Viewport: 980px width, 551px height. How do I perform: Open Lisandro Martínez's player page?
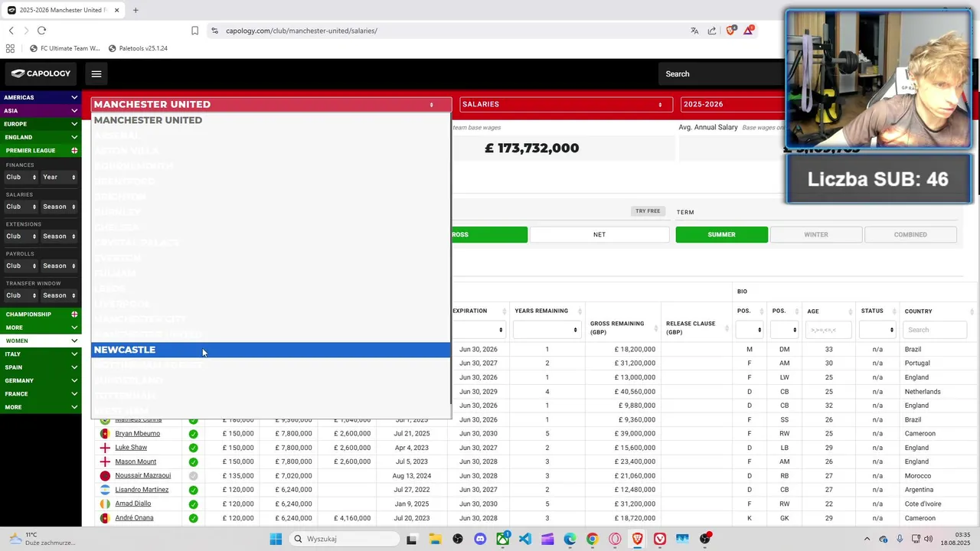(x=142, y=490)
